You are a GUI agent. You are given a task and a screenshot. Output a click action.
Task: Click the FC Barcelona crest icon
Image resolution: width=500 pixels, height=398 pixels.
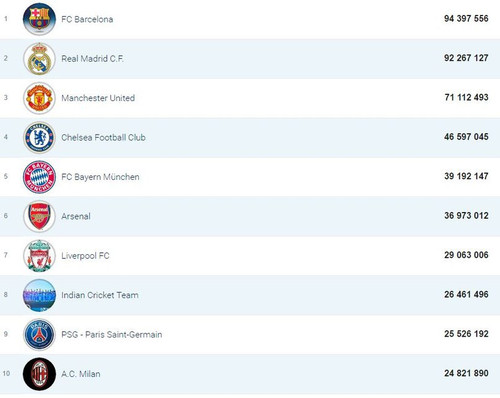(x=39, y=19)
